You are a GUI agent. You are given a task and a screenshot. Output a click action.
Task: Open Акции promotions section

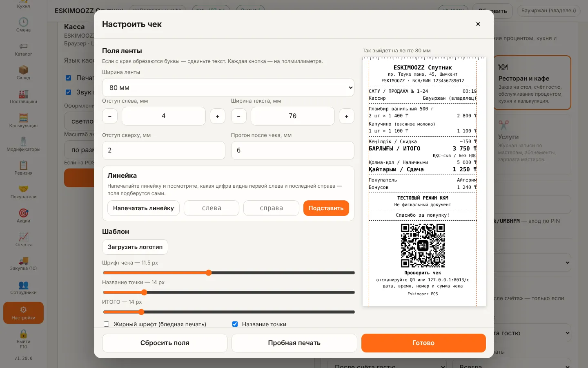pos(23,215)
